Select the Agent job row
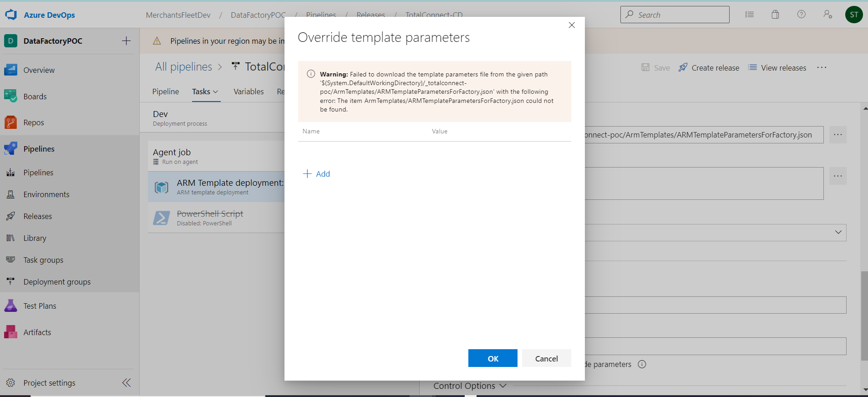 (x=216, y=156)
